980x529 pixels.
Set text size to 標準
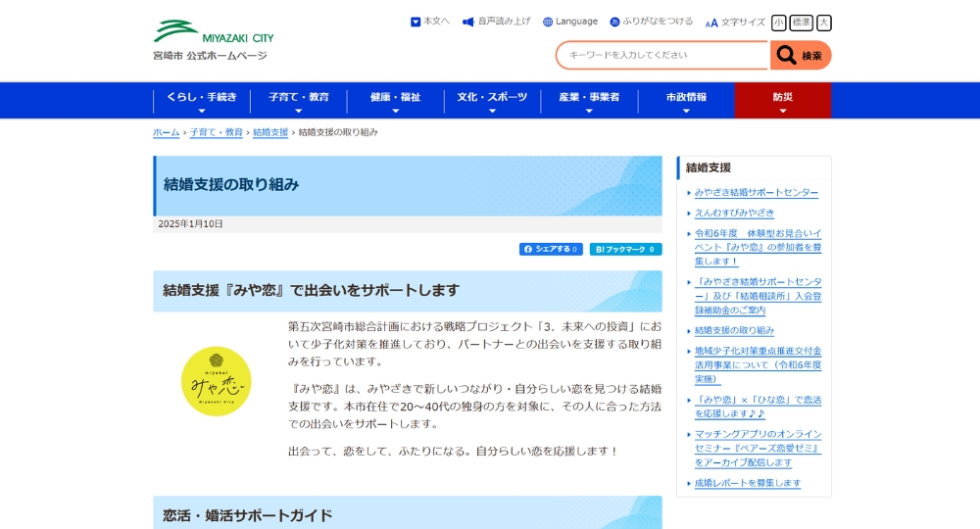tap(802, 24)
